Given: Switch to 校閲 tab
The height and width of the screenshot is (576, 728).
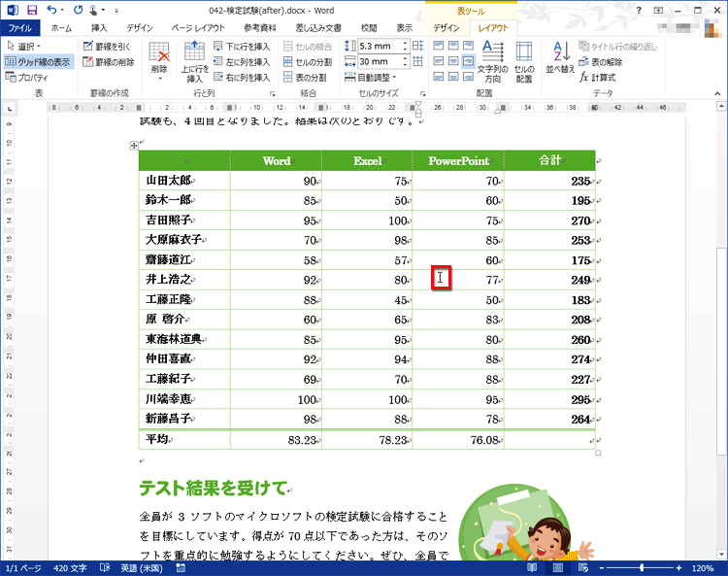Looking at the screenshot, I should pos(369,28).
